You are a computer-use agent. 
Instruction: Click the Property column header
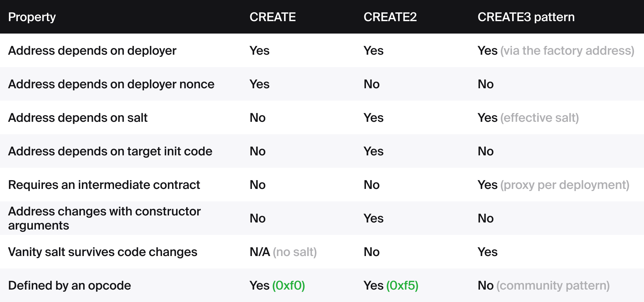tap(32, 17)
